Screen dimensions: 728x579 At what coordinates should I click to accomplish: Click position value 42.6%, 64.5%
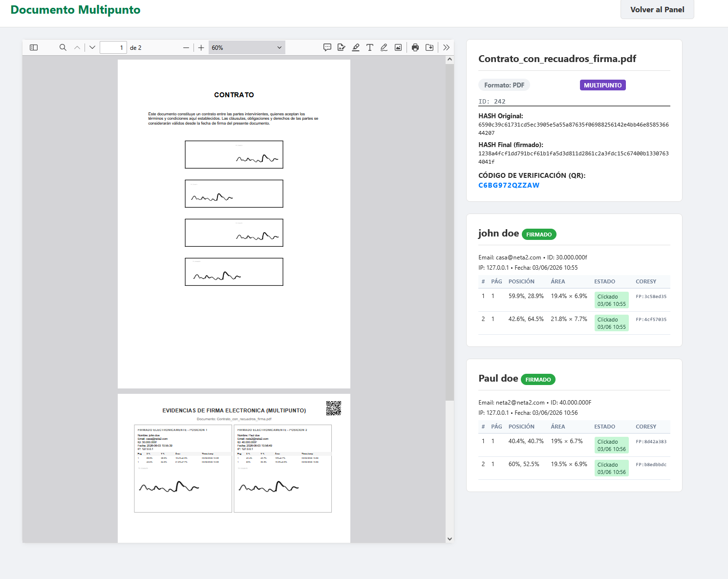pyautogui.click(x=526, y=319)
